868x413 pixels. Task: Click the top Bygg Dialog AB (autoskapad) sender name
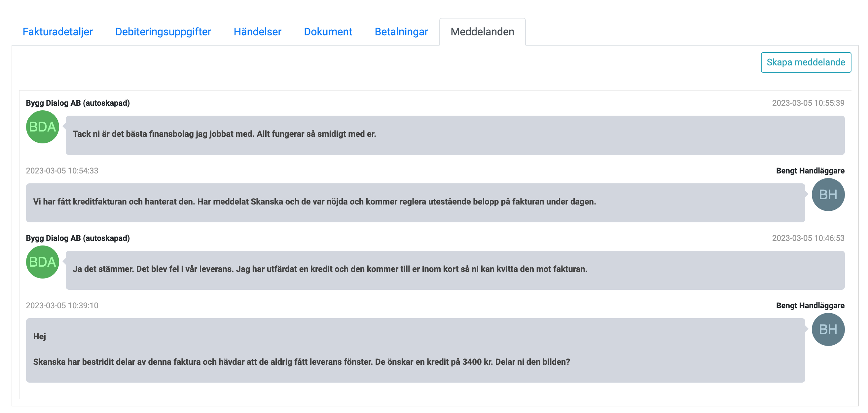(x=78, y=103)
